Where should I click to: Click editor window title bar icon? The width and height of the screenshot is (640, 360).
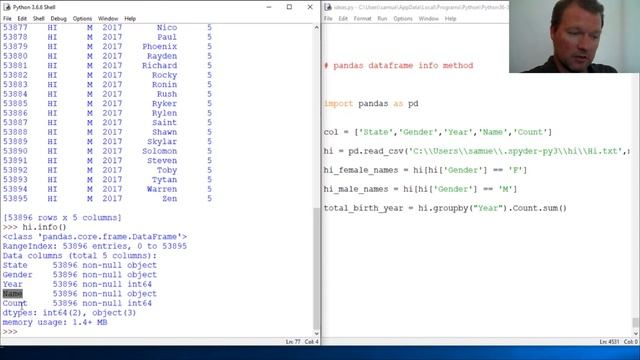click(x=328, y=7)
